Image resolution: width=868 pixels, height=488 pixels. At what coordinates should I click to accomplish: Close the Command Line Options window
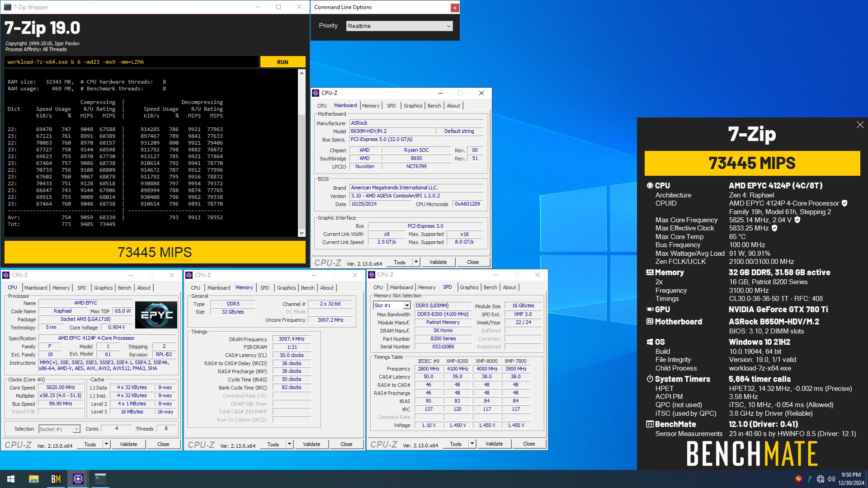point(455,7)
